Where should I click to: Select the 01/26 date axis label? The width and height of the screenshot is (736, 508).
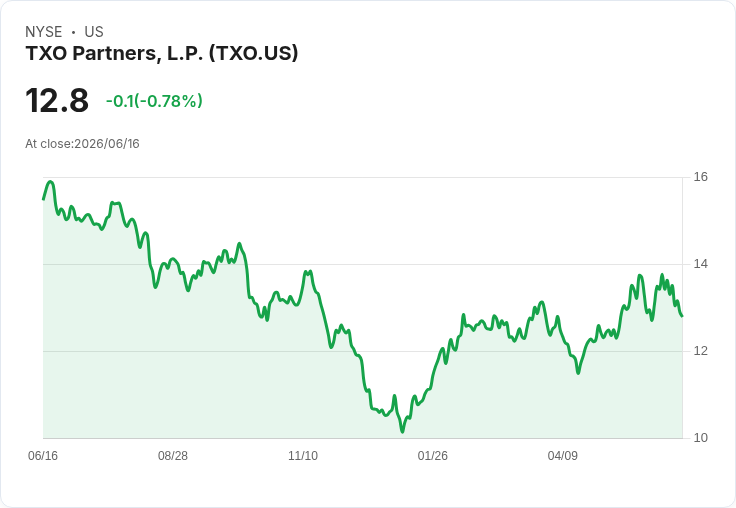[433, 456]
